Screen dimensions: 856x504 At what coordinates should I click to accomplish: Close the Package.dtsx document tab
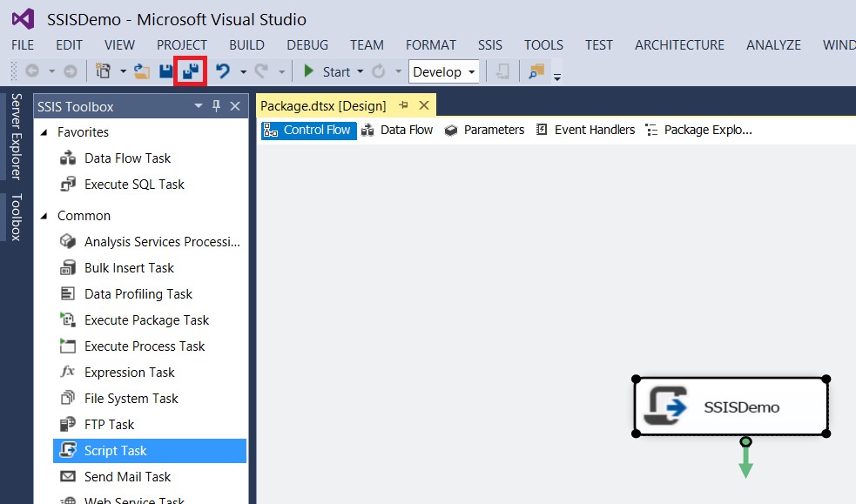[423, 105]
